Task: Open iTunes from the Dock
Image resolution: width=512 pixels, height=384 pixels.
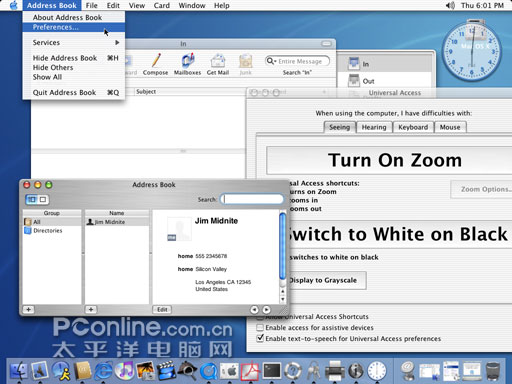Action: pos(125,371)
